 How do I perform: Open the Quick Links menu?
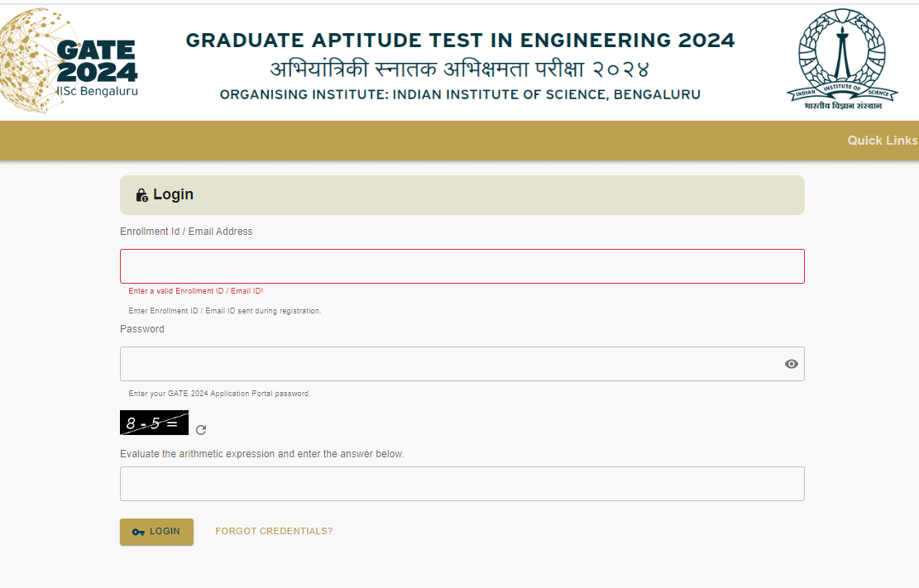(882, 141)
